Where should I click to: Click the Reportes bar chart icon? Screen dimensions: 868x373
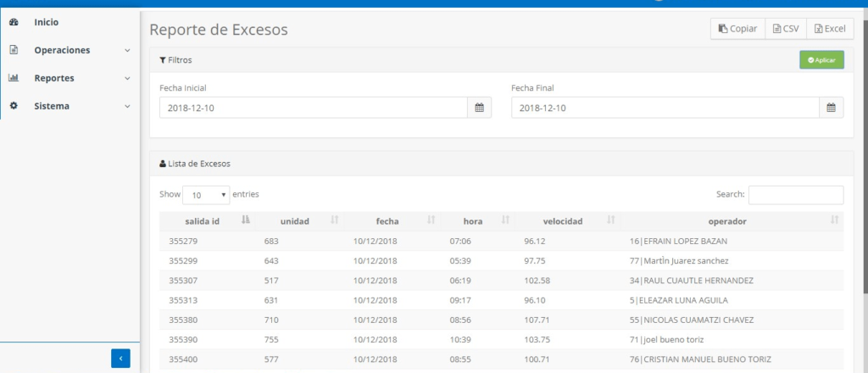[14, 78]
